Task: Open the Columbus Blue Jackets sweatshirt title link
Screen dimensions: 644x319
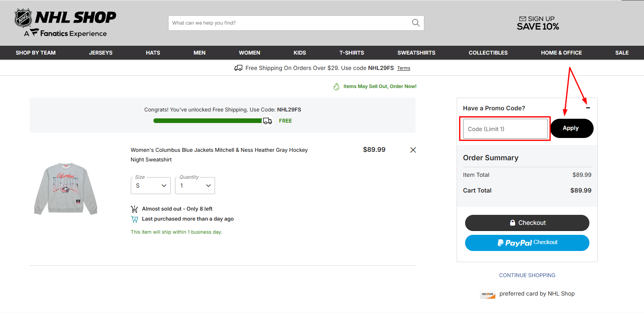Action: coord(219,155)
